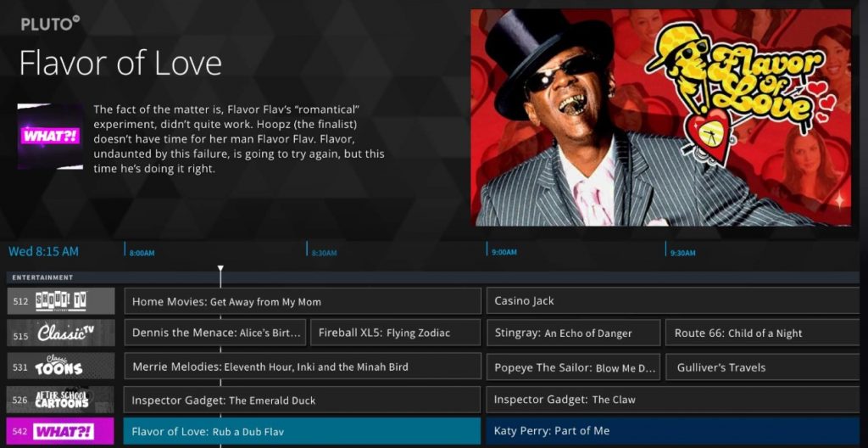The height and width of the screenshot is (448, 868).
Task: Pick Fireball XL5: Flying Zodiac
Action: pyautogui.click(x=395, y=333)
